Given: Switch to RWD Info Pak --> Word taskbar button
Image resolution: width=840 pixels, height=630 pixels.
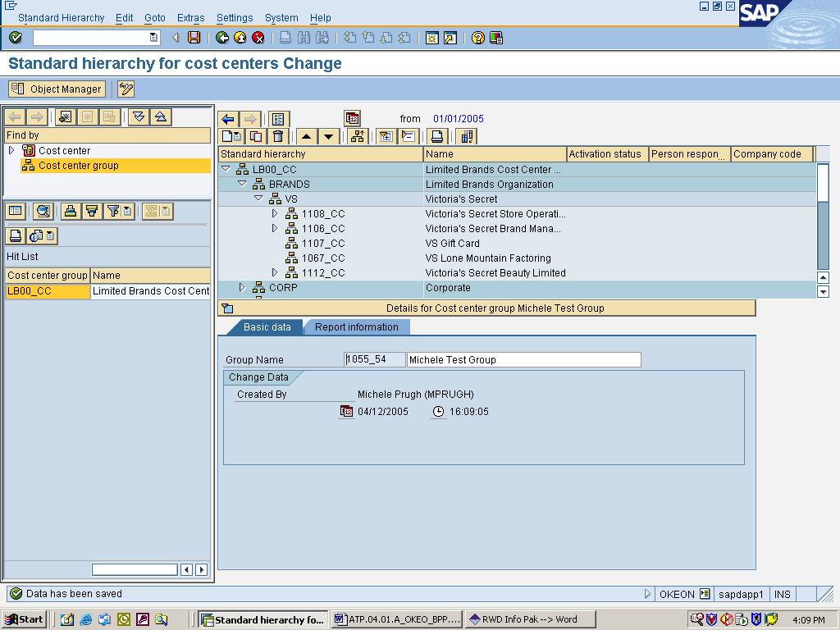Looking at the screenshot, I should (530, 620).
